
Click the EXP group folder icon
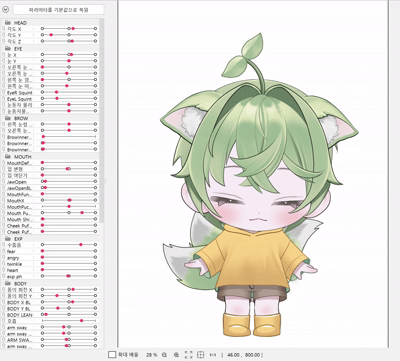pos(8,239)
